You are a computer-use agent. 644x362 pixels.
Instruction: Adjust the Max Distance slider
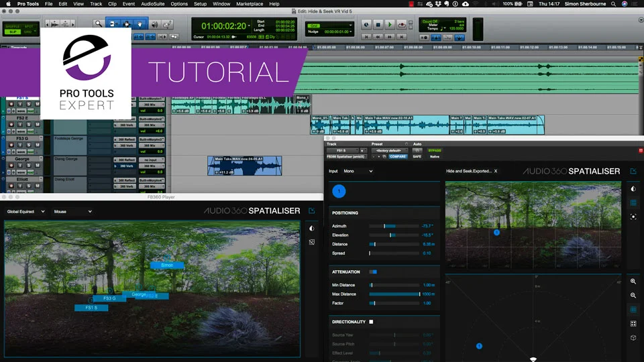click(x=394, y=294)
